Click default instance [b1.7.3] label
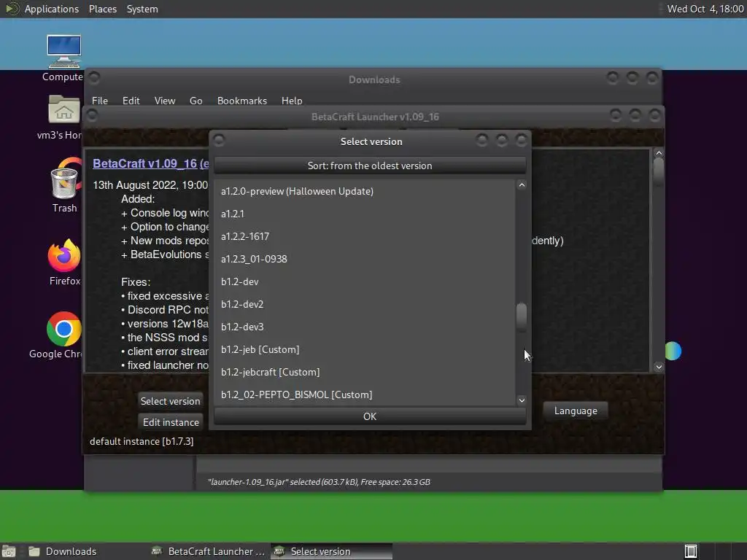Image resolution: width=747 pixels, height=560 pixels. coord(142,441)
